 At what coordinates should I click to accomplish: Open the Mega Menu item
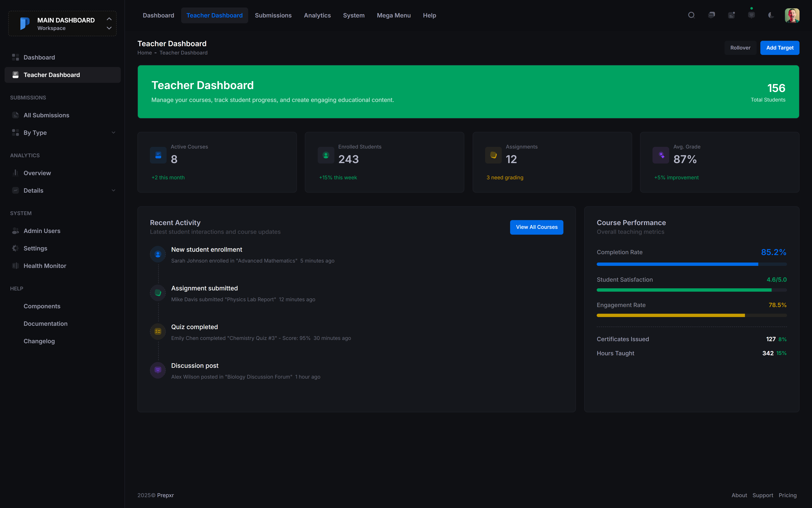point(393,15)
